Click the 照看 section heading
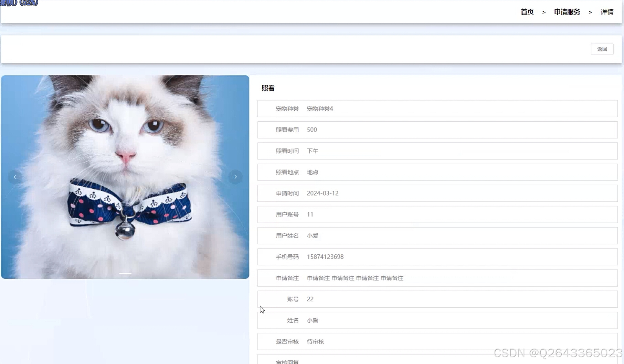The height and width of the screenshot is (364, 624). (268, 88)
